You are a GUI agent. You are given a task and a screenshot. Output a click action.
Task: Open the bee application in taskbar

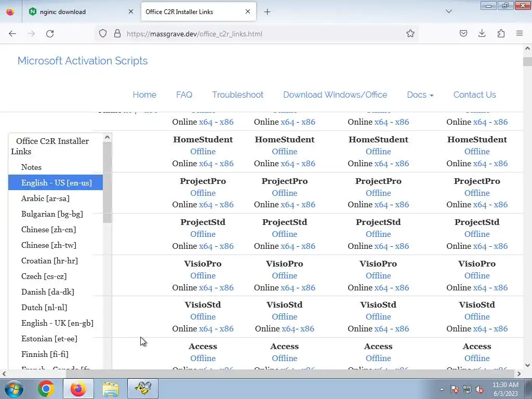tap(143, 389)
